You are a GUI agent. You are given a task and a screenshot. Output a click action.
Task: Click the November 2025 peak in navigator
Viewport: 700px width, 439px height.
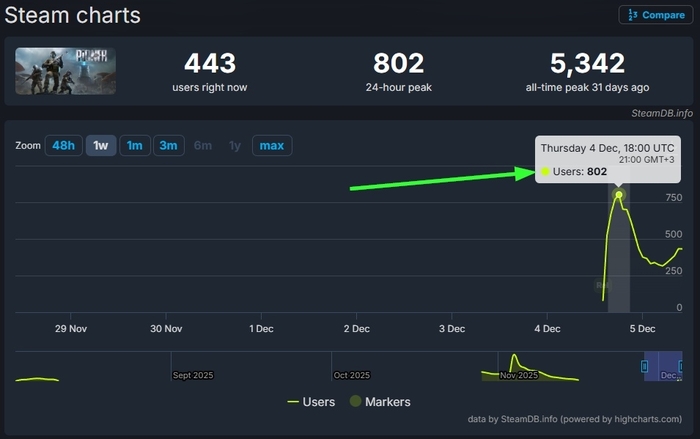click(513, 357)
